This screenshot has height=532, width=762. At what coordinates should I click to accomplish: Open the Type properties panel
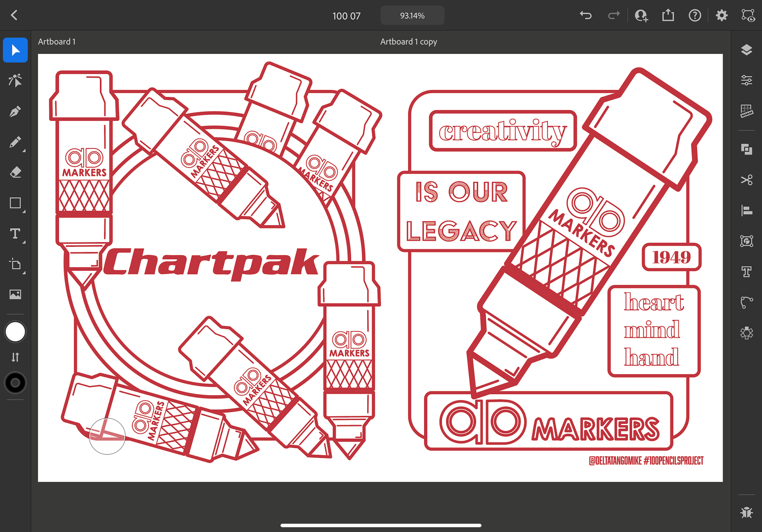pyautogui.click(x=747, y=272)
